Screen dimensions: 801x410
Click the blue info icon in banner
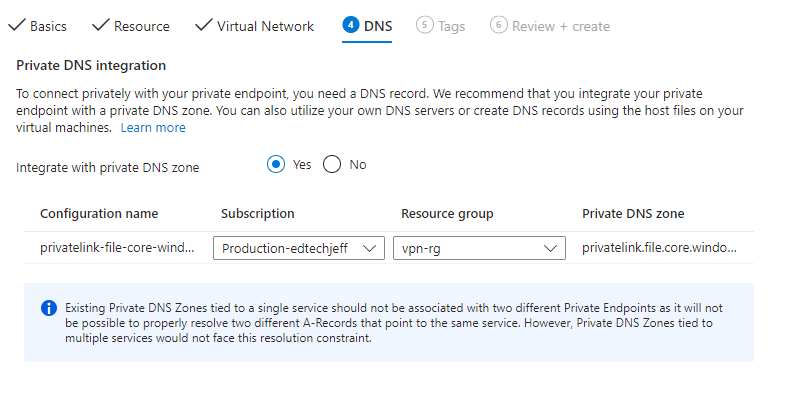[48, 308]
